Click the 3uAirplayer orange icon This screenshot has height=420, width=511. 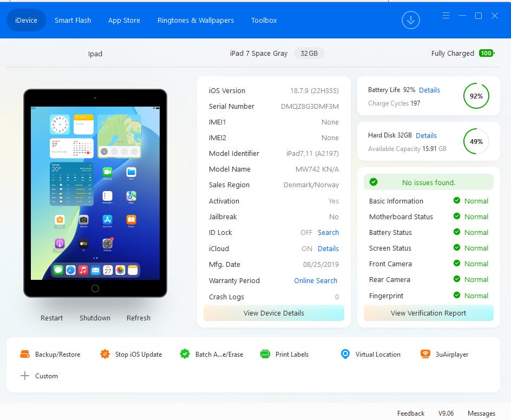[425, 354]
